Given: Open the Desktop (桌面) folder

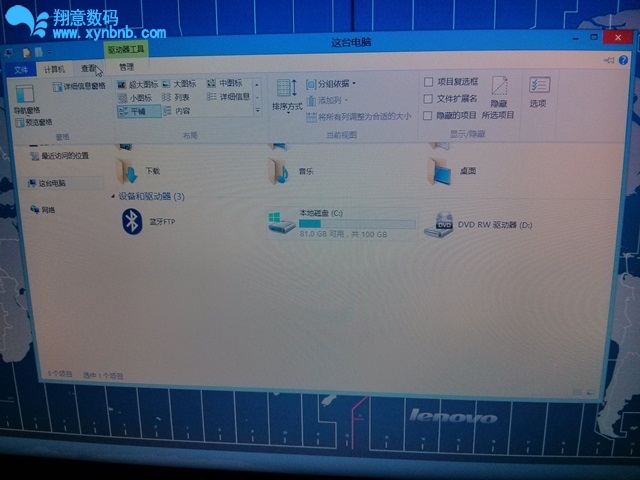Looking at the screenshot, I should tap(439, 171).
